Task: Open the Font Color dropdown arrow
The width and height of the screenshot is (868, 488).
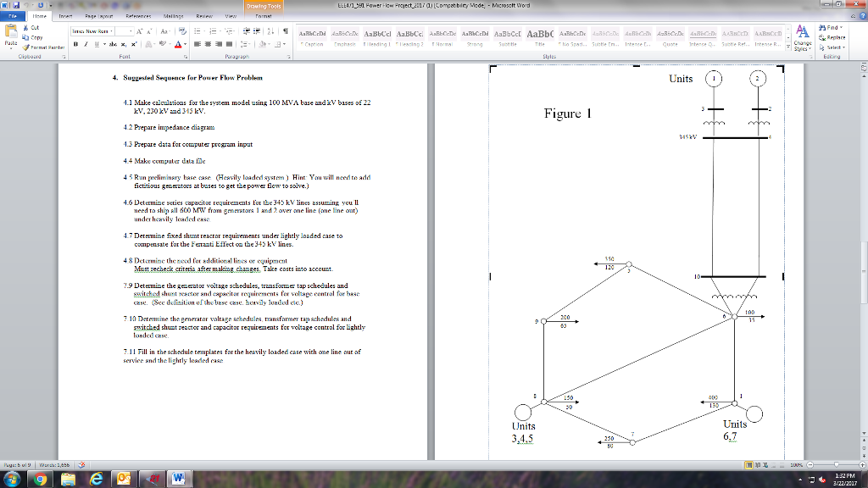Action: coord(185,44)
